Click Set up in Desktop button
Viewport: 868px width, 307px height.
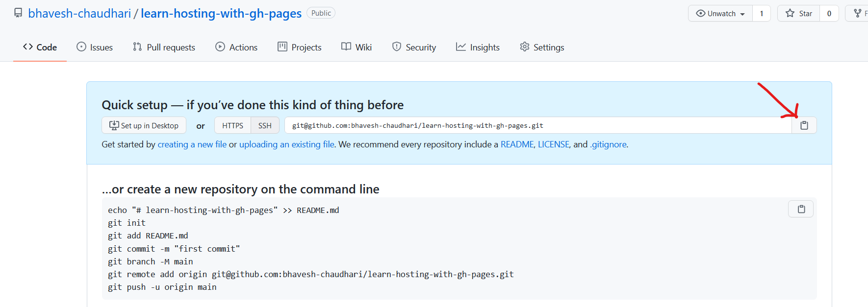coord(144,125)
